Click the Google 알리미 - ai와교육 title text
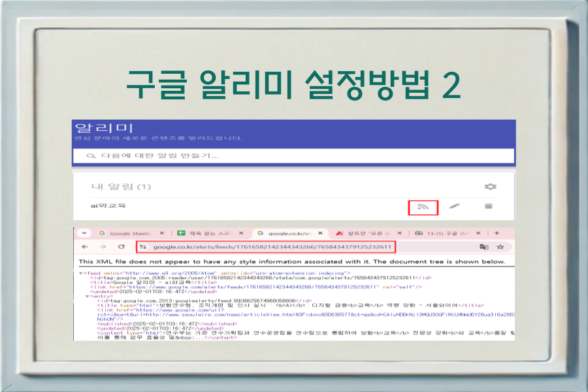 point(152,282)
